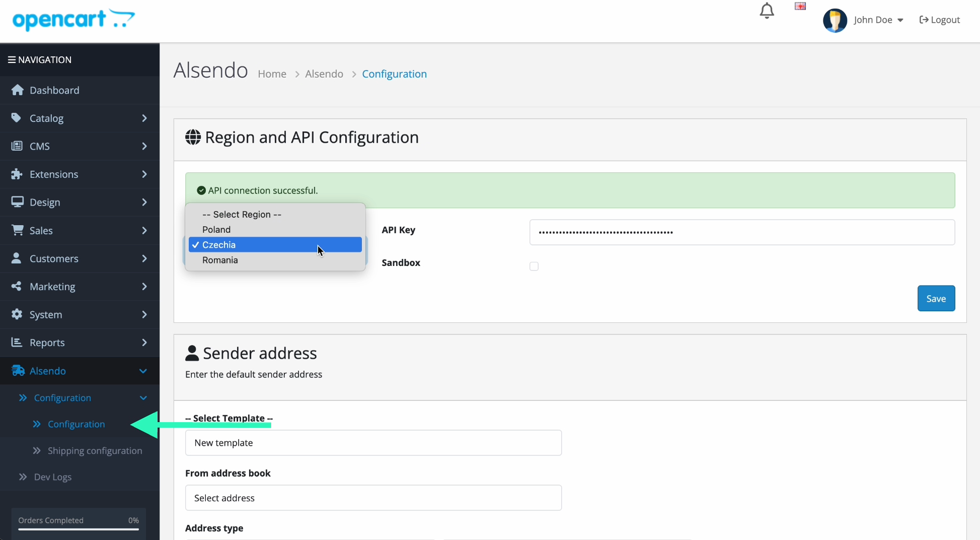Open the notifications bell

point(767,11)
